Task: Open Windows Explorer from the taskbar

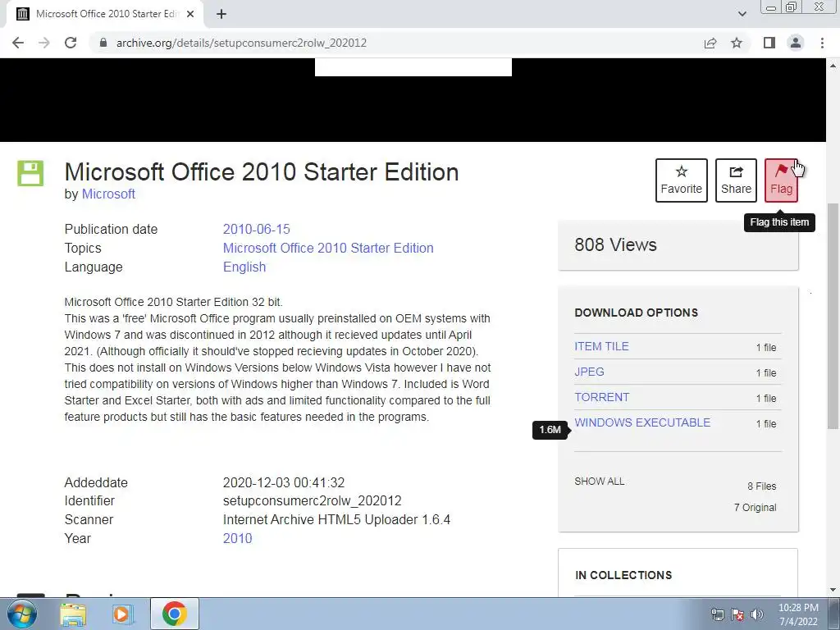Action: coord(73,614)
